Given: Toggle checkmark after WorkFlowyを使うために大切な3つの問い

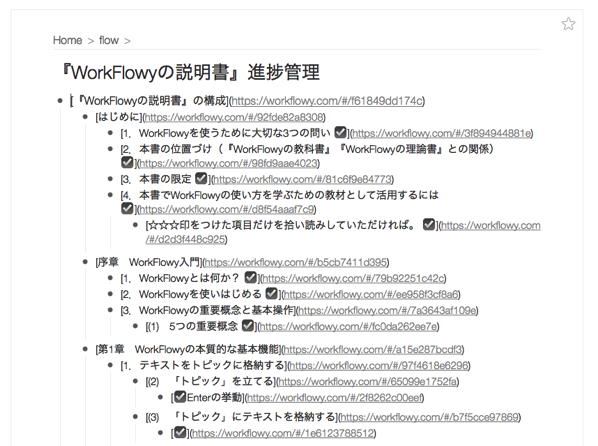Looking at the screenshot, I should [x=340, y=132].
